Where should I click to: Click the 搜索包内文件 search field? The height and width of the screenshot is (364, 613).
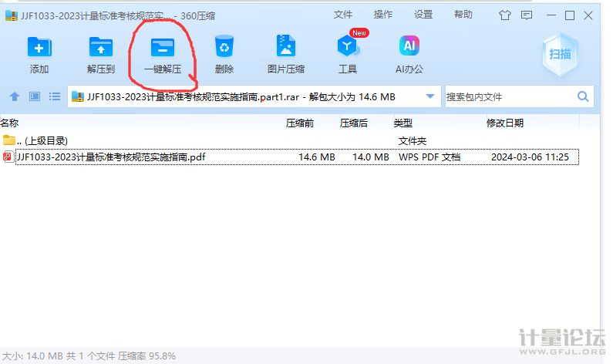tap(509, 96)
